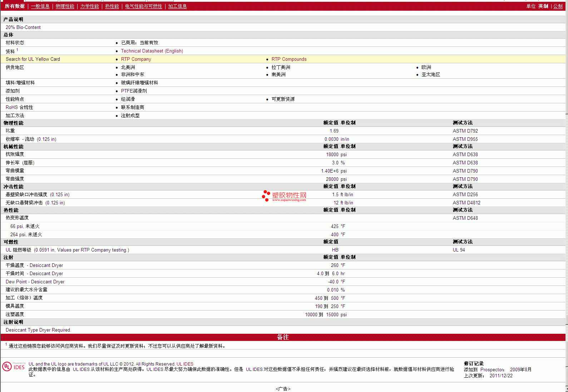Click the tensile strength value 18000

(332, 154)
